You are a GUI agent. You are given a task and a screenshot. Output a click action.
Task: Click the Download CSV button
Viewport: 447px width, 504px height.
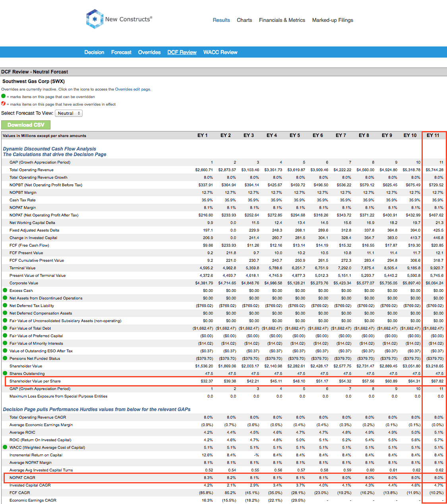pyautogui.click(x=26, y=125)
